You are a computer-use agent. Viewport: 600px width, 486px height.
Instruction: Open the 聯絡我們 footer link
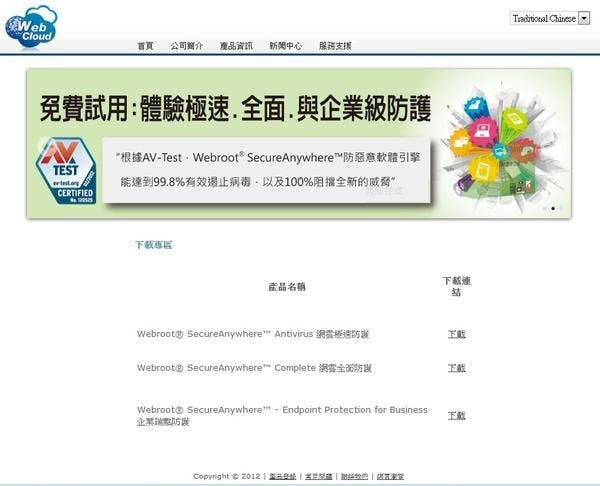[354, 476]
